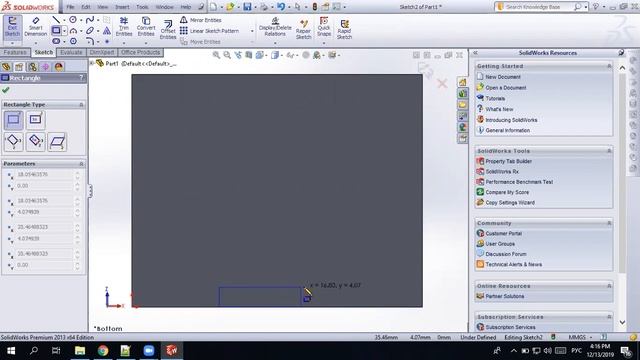
Task: Open the ConfigurationManager tab icon
Action: coord(32,67)
